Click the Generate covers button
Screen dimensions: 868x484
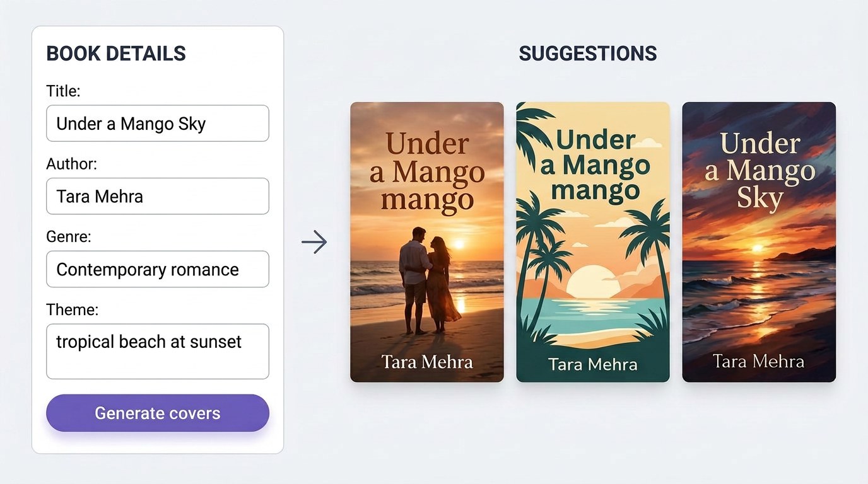pos(158,413)
